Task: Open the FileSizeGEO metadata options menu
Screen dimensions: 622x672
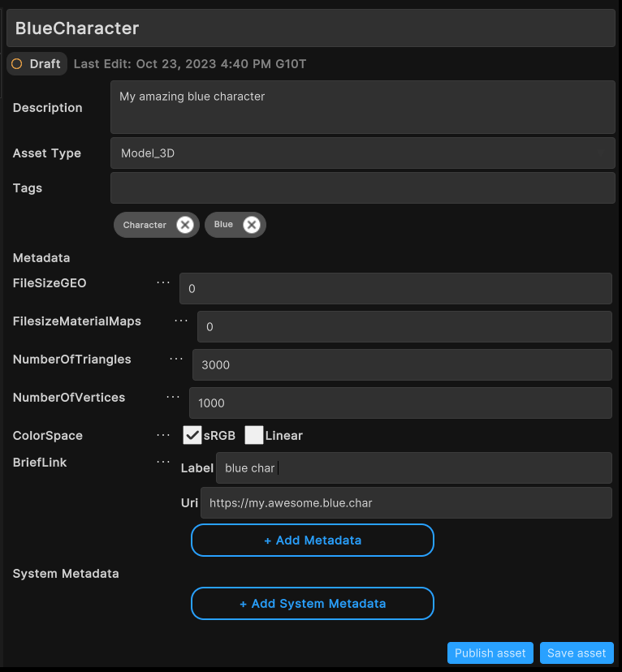Action: [162, 282]
